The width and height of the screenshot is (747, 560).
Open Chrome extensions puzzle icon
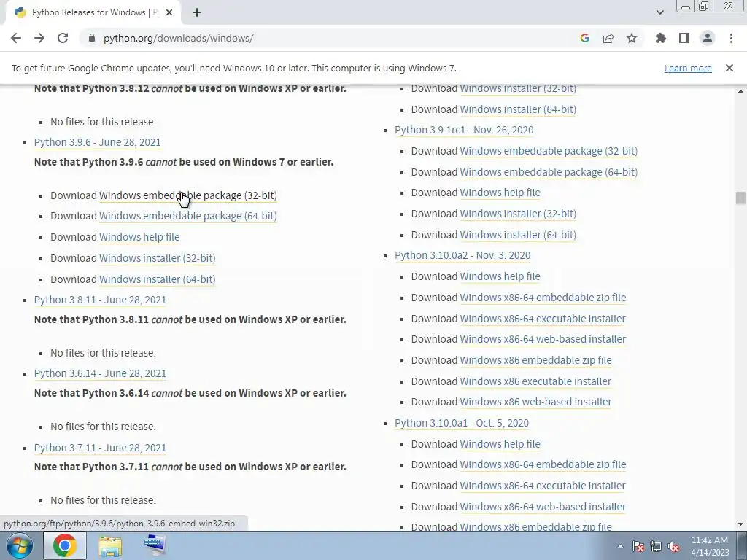(x=661, y=38)
